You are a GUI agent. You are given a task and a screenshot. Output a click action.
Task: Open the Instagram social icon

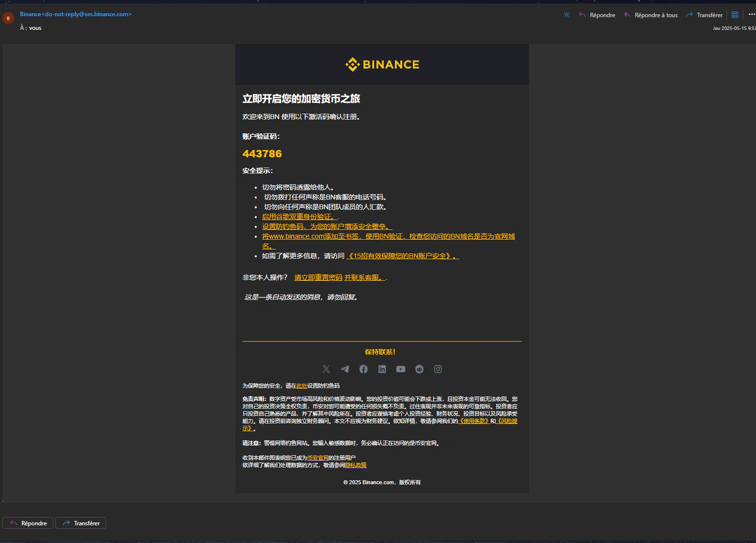pos(438,369)
